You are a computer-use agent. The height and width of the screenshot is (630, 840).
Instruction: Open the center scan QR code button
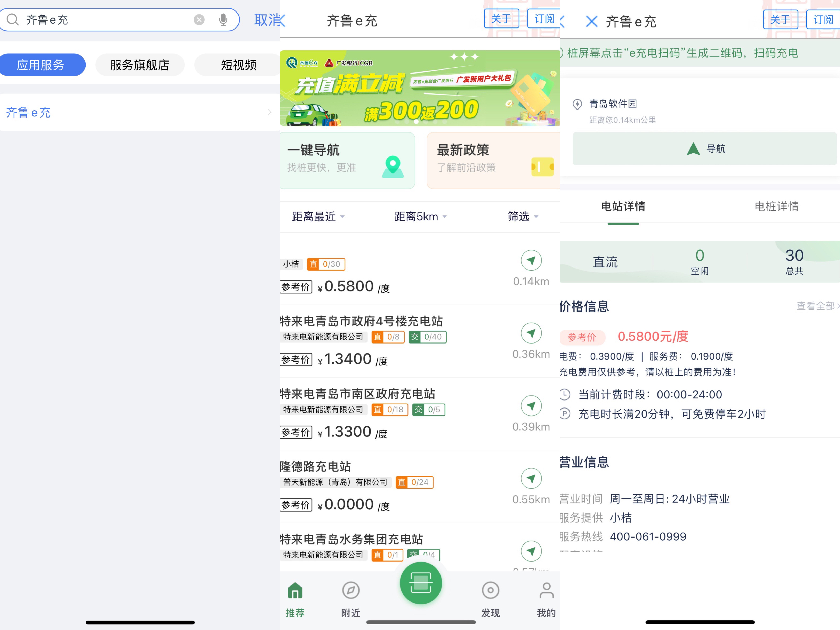pyautogui.click(x=421, y=583)
